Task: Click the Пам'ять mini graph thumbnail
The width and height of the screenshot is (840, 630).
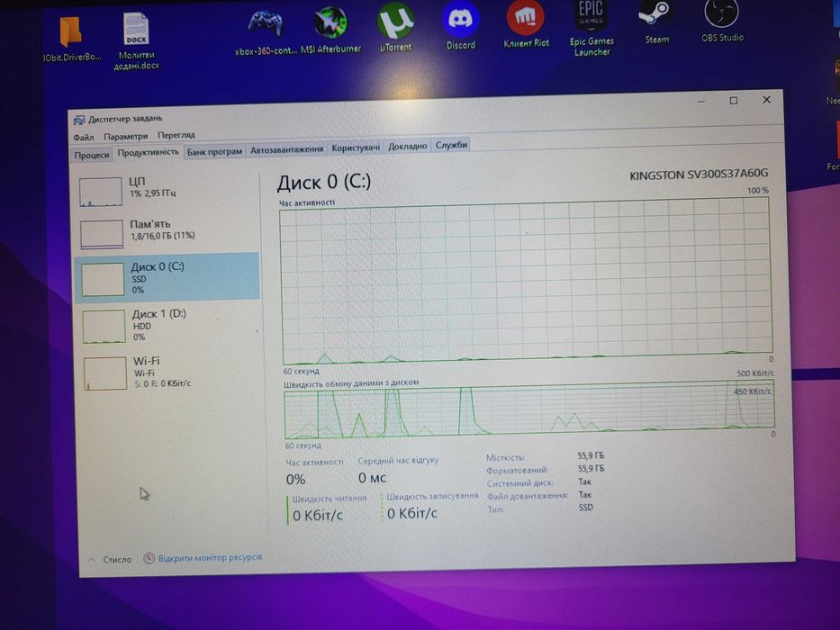Action: pyautogui.click(x=102, y=235)
